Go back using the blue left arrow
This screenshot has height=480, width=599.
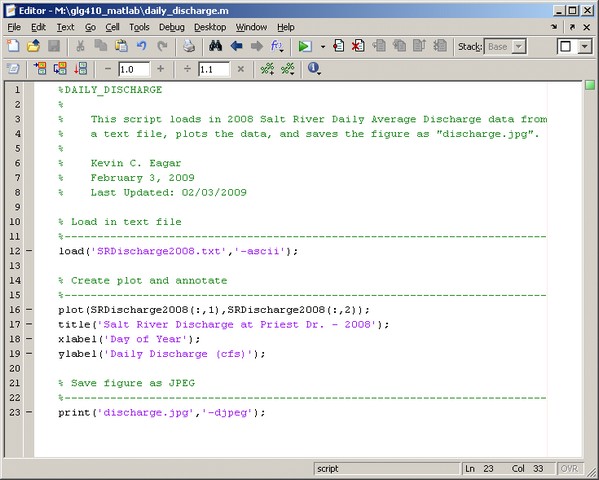coord(236,46)
